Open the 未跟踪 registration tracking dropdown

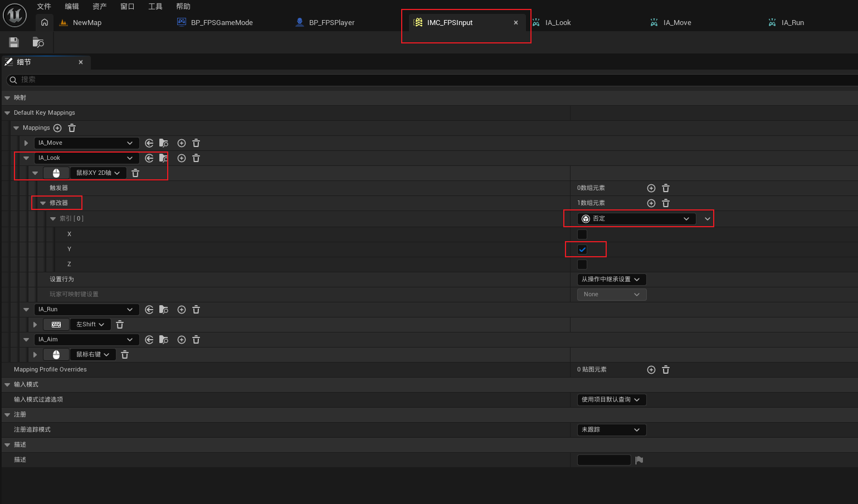611,430
